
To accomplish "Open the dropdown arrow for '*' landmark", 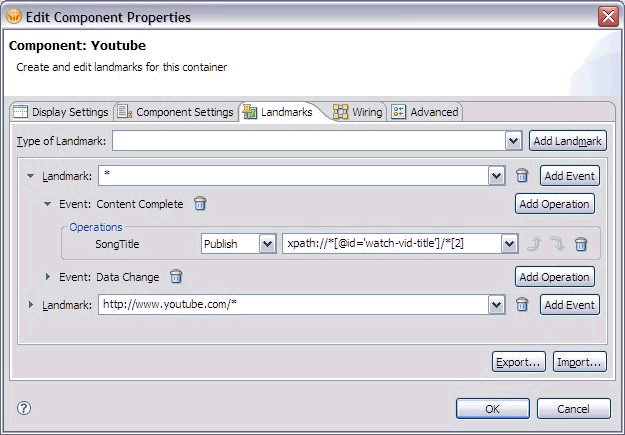I will [497, 176].
